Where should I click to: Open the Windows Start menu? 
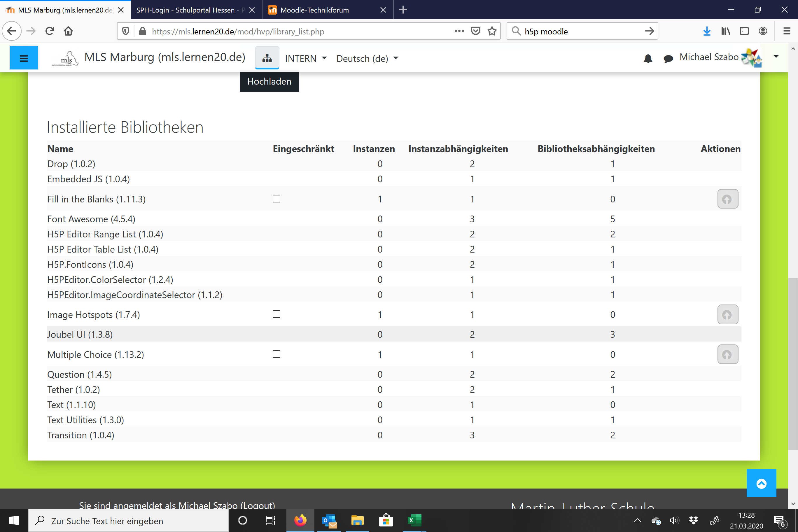click(x=14, y=520)
